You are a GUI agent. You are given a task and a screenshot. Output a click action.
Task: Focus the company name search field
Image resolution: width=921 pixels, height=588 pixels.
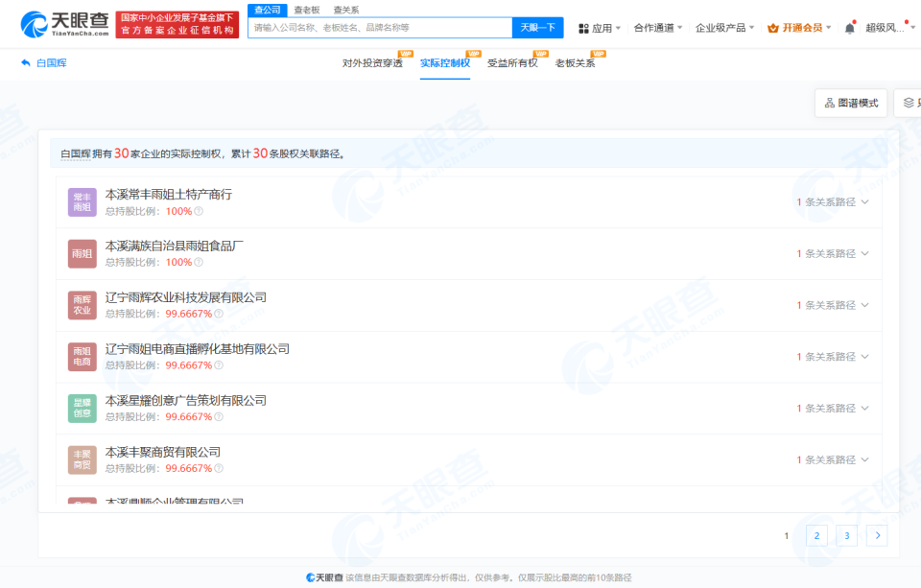pos(380,28)
